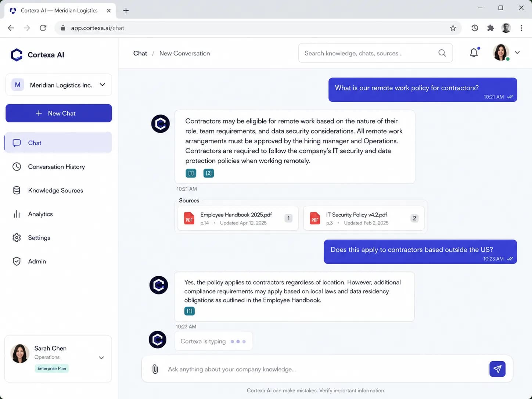Click Cortexa avatar beside first answer

click(161, 123)
